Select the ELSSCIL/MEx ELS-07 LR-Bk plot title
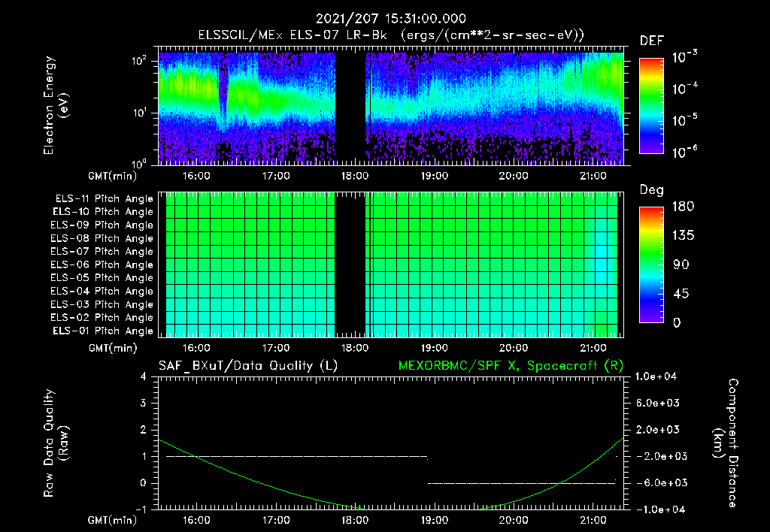Screen dimensions: 770x532 coord(391,35)
